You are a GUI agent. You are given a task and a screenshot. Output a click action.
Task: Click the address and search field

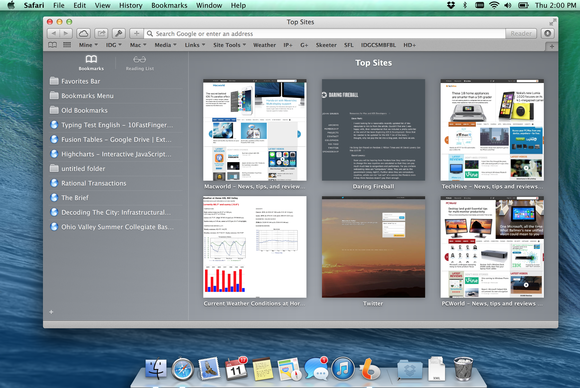coord(324,34)
